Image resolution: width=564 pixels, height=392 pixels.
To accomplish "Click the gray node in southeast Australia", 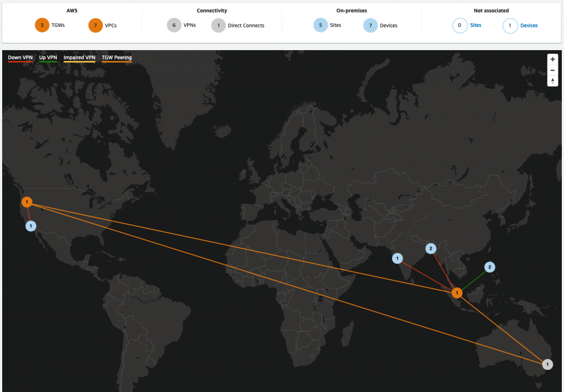I will tap(547, 364).
